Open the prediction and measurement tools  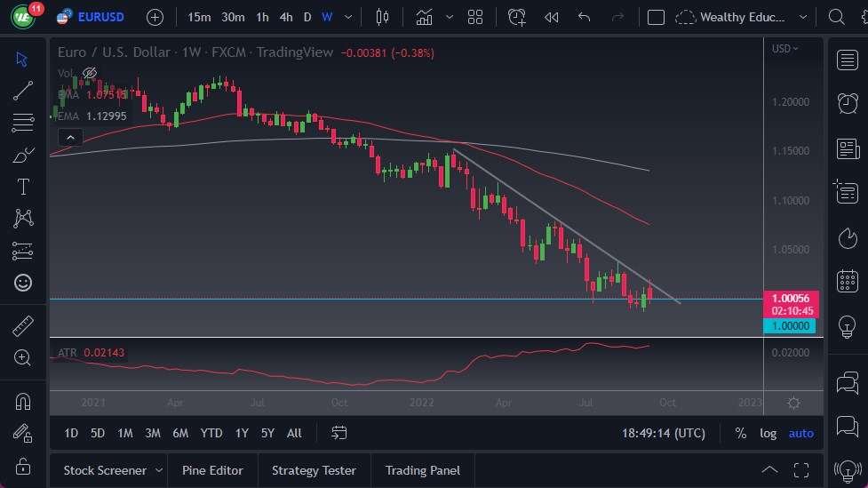tap(23, 251)
